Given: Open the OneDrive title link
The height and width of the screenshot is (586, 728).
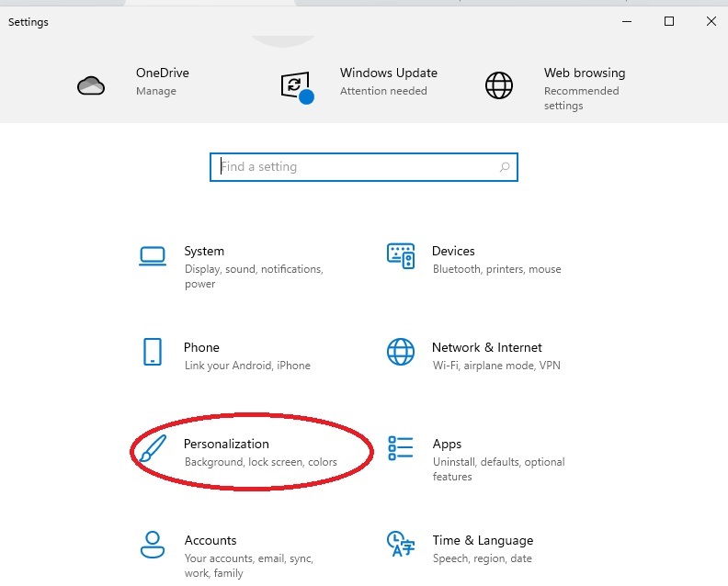Looking at the screenshot, I should (x=163, y=73).
